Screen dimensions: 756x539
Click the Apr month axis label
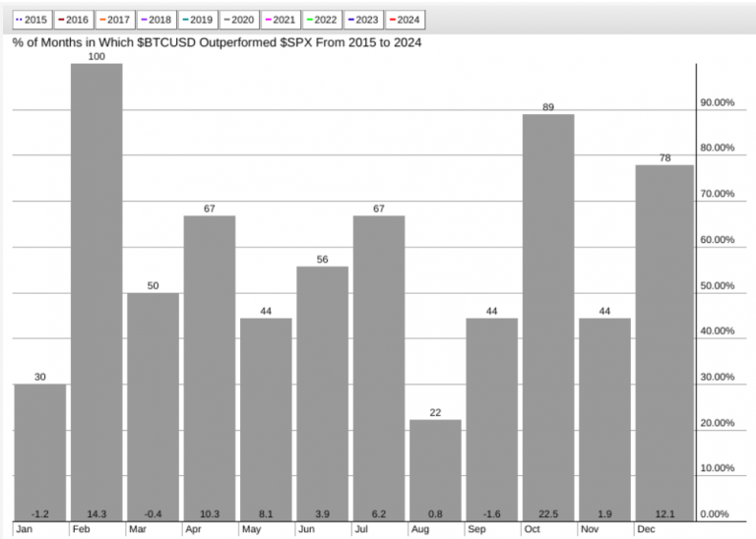pyautogui.click(x=193, y=529)
